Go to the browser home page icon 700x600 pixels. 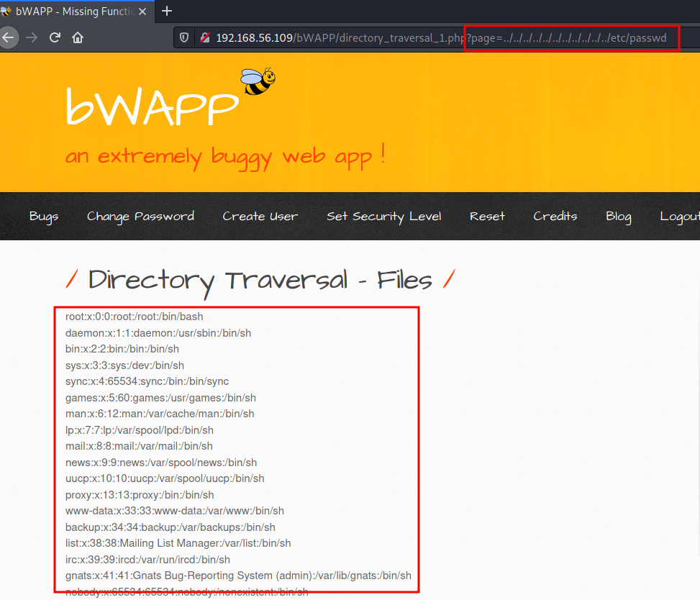(x=78, y=37)
